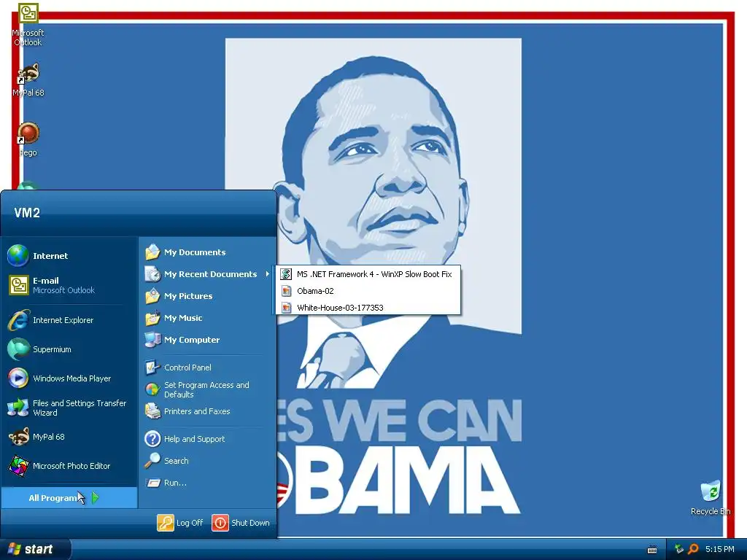747x560 pixels.
Task: Open MS .NET Framework 4 - WinXP Slow Boot Fix
Action: click(368, 274)
